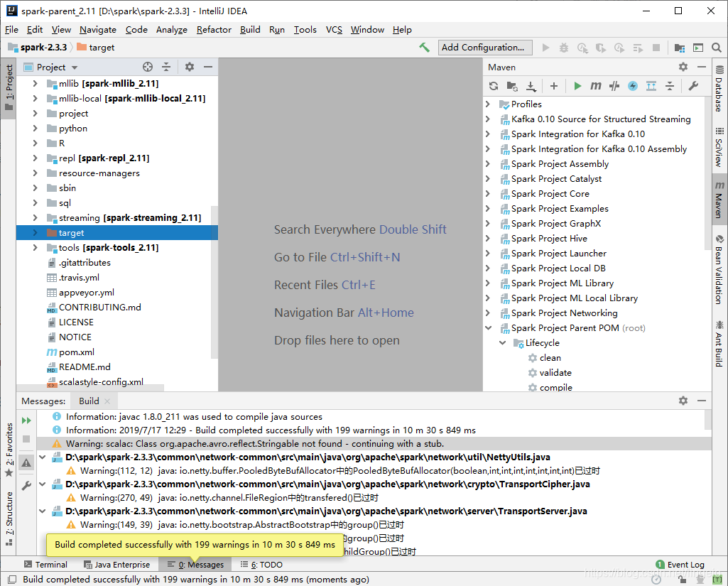Expand Maven Profiles node
Viewport: 728px width, 586px height.
point(488,104)
